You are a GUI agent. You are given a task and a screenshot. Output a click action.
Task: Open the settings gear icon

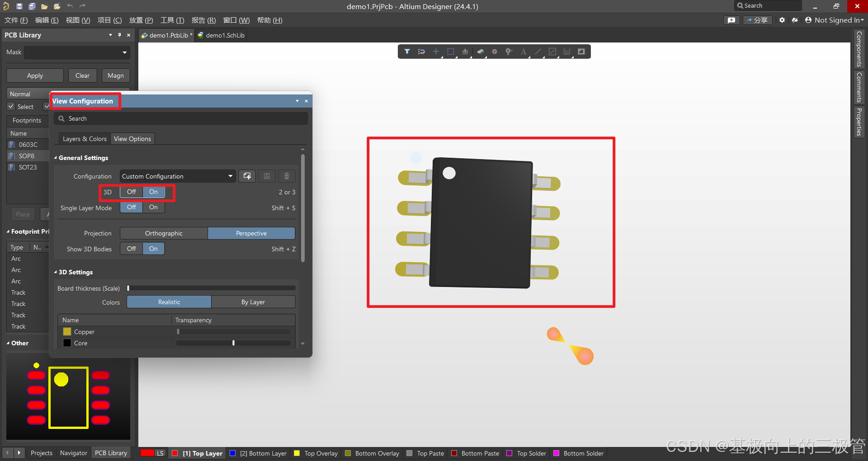coord(782,20)
